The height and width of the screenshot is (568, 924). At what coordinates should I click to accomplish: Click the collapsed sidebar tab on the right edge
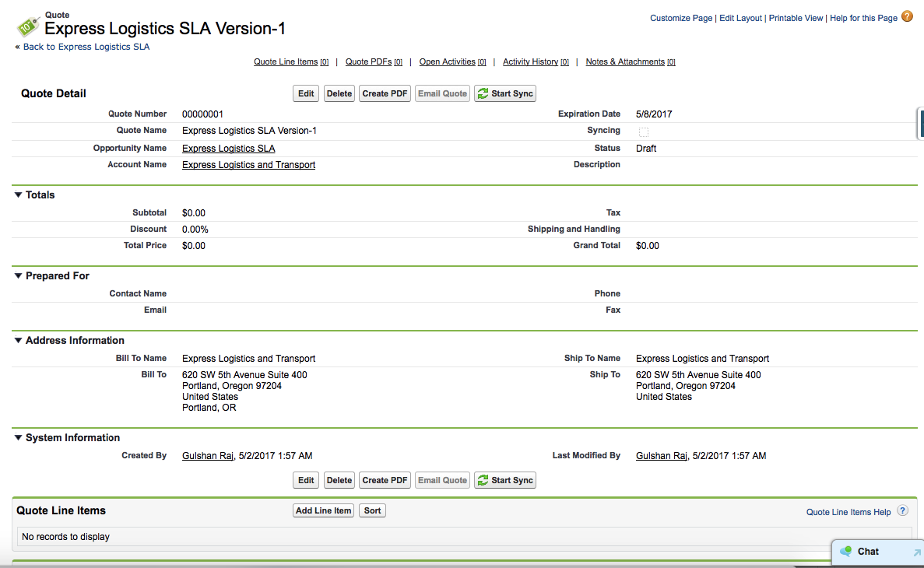(919, 123)
